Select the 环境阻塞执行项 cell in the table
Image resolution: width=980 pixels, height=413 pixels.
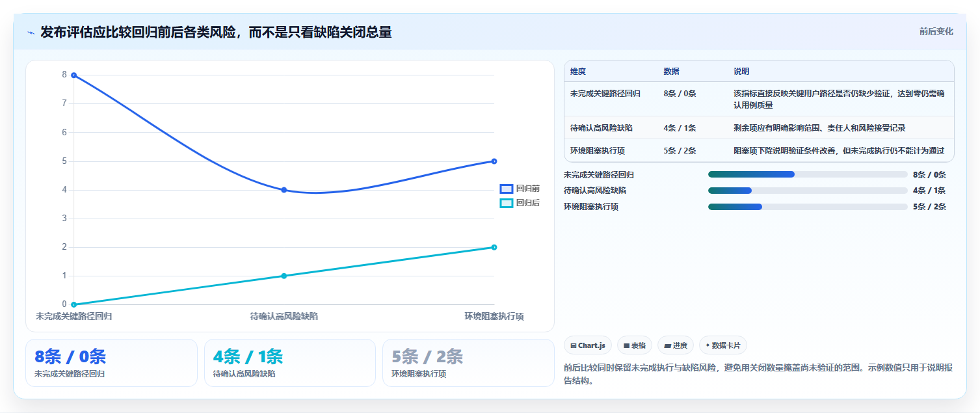pyautogui.click(x=598, y=151)
